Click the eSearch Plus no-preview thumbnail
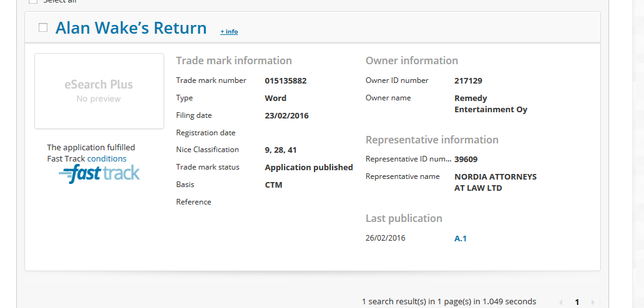 pyautogui.click(x=99, y=91)
